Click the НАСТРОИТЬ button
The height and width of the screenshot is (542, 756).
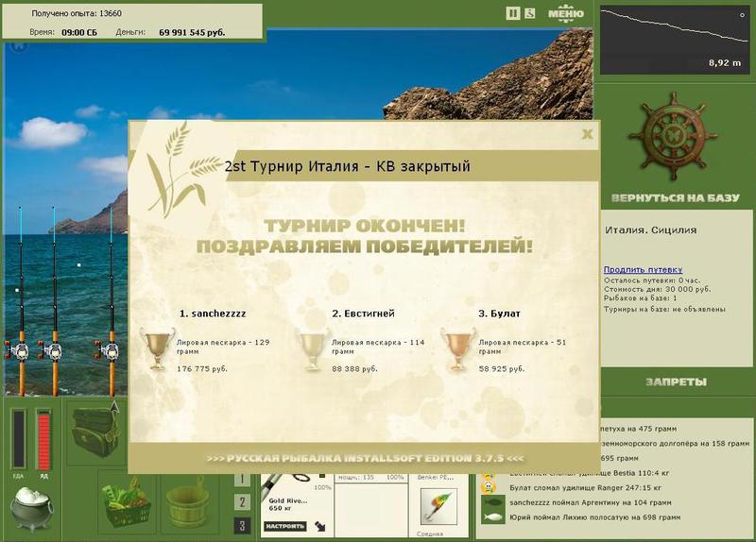coord(285,526)
